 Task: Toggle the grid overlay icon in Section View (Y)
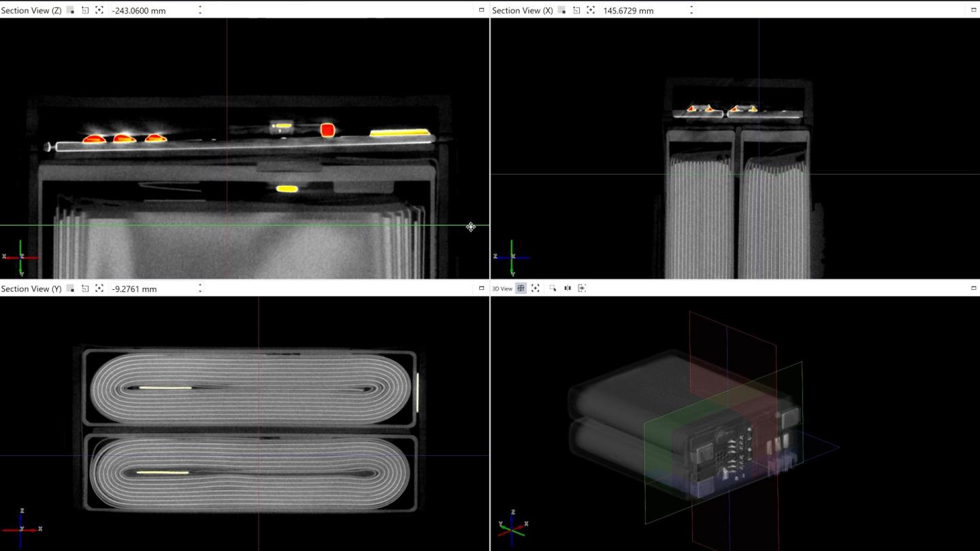point(70,288)
